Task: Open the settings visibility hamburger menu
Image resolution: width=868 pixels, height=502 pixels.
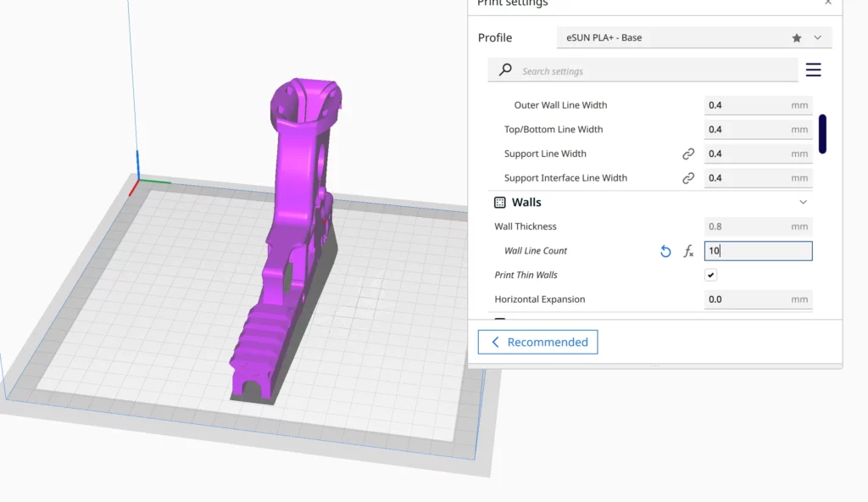Action: [813, 70]
